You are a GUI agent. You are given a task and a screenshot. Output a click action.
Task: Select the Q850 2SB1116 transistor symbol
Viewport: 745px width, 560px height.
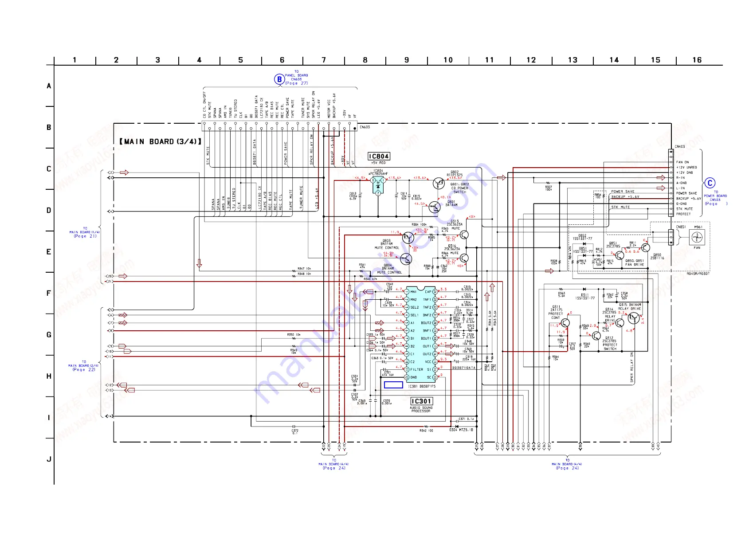[646, 247]
